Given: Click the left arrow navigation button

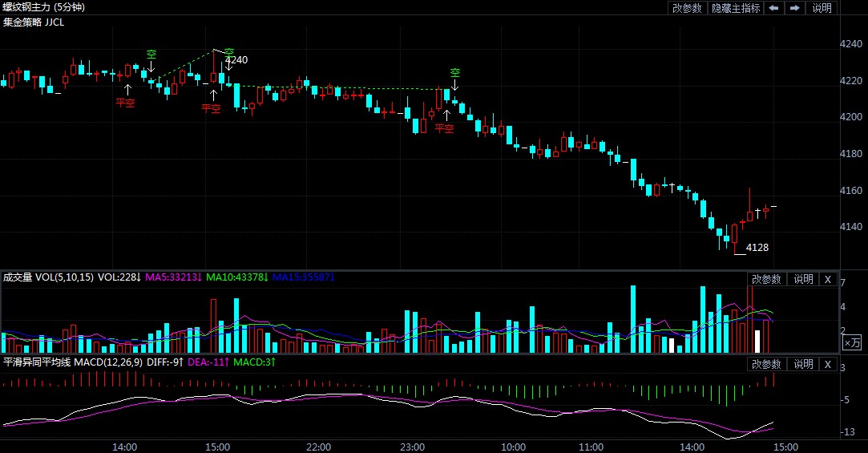Looking at the screenshot, I should point(774,8).
